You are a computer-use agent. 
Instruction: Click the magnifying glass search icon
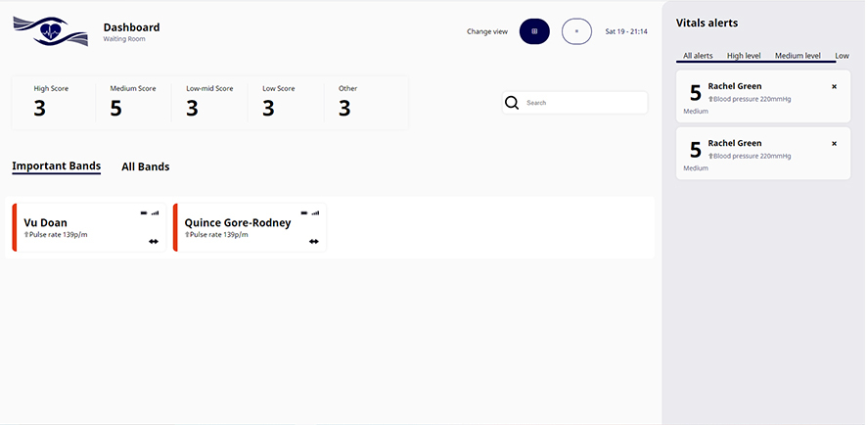tap(512, 103)
